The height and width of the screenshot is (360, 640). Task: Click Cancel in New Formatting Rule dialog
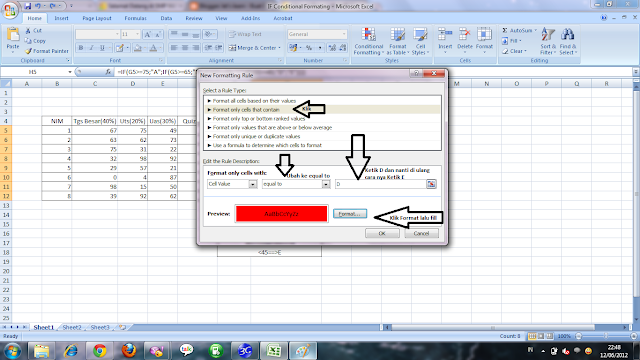(421, 233)
